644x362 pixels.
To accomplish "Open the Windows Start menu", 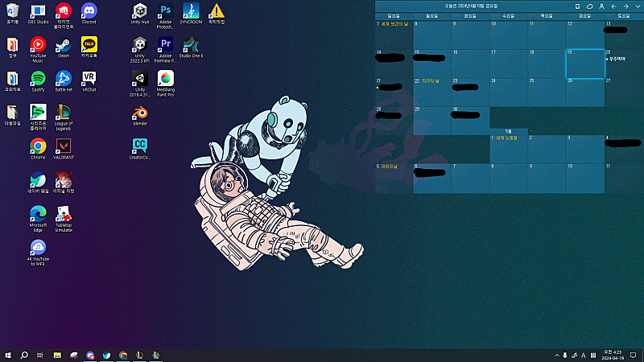I will click(x=8, y=355).
